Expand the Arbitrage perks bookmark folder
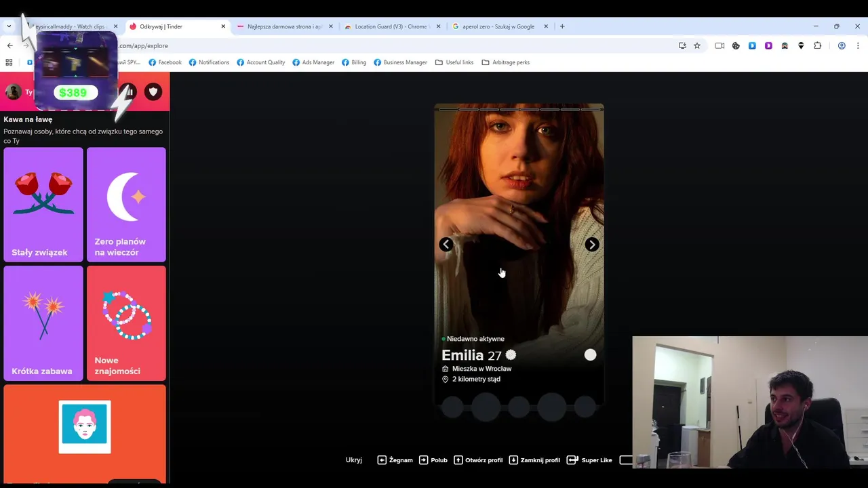The height and width of the screenshot is (488, 868). click(x=506, y=62)
